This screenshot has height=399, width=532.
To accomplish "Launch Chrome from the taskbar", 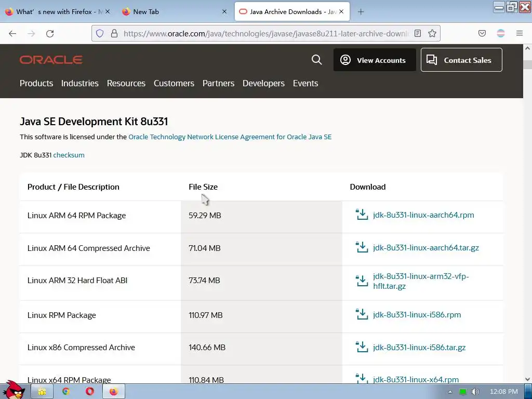I will (66, 392).
